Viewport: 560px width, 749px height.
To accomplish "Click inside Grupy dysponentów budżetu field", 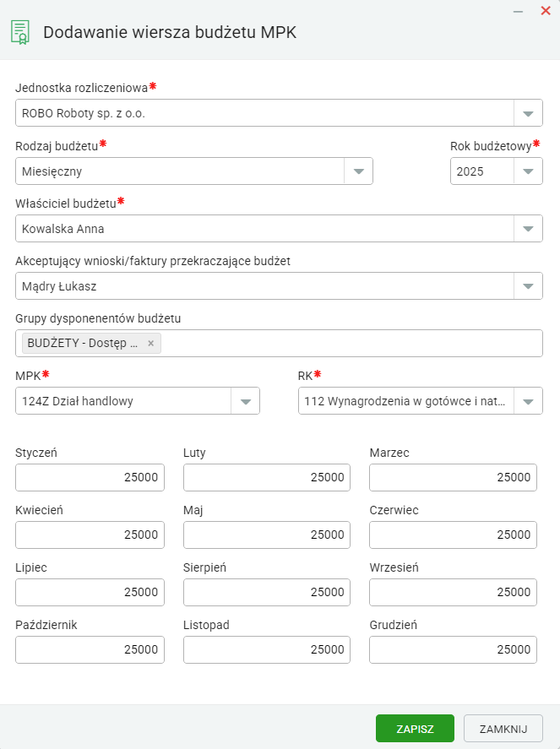I will click(351, 344).
